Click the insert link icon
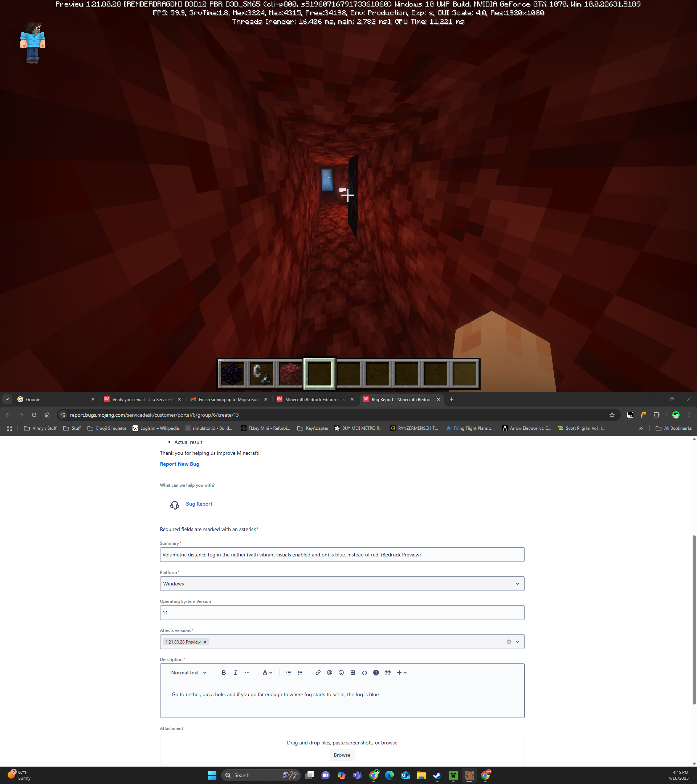The height and width of the screenshot is (784, 697). [x=318, y=672]
